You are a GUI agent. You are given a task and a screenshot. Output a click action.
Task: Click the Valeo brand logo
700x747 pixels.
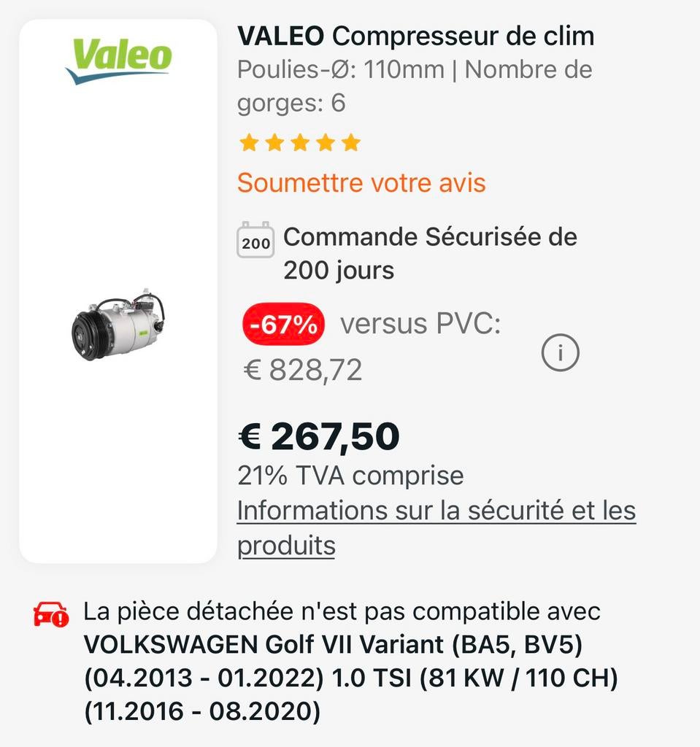119,58
